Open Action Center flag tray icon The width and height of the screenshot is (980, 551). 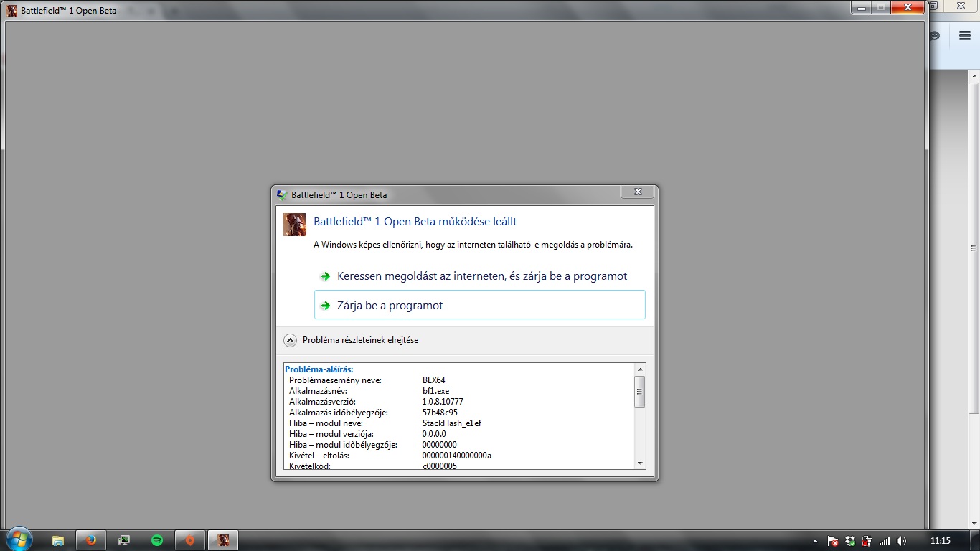(833, 541)
